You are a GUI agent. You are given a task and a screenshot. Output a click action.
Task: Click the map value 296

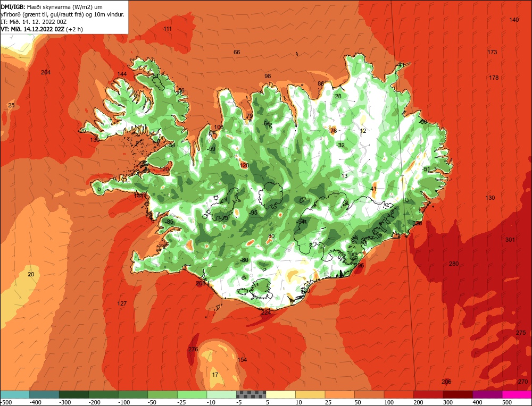(359, 265)
